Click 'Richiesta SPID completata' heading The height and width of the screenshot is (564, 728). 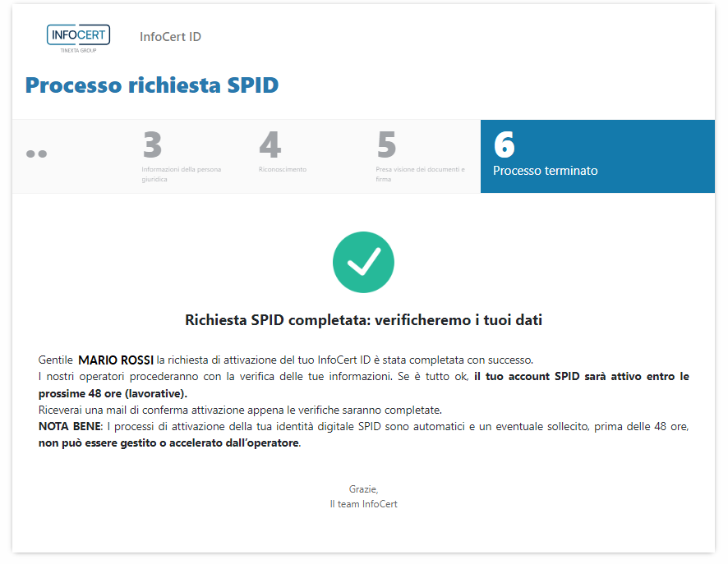(363, 320)
